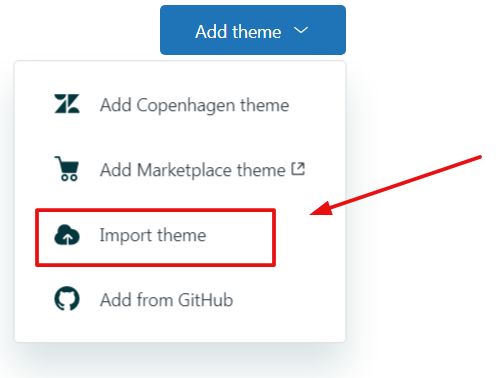Click the Zendesk logo icon

click(67, 104)
